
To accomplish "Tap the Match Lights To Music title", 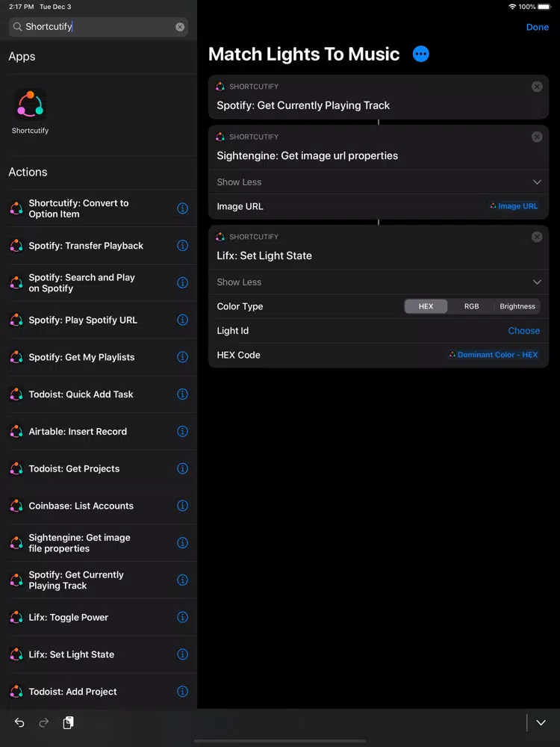I will (x=304, y=54).
